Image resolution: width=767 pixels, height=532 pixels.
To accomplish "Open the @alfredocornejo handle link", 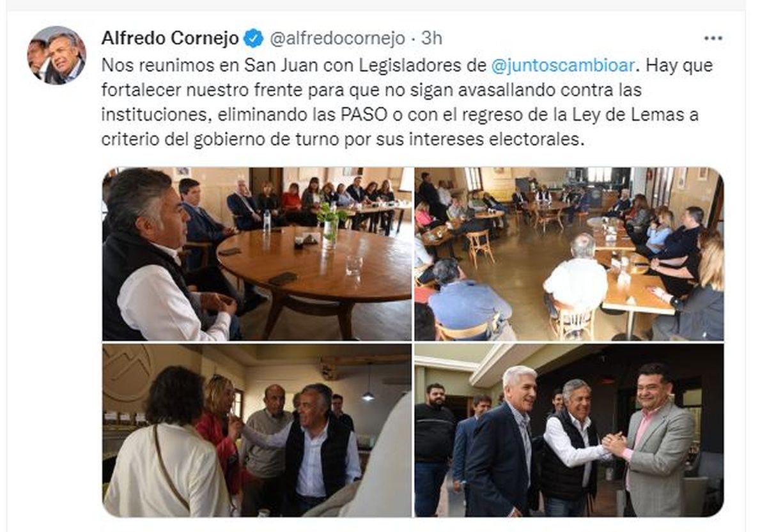I will (x=337, y=39).
